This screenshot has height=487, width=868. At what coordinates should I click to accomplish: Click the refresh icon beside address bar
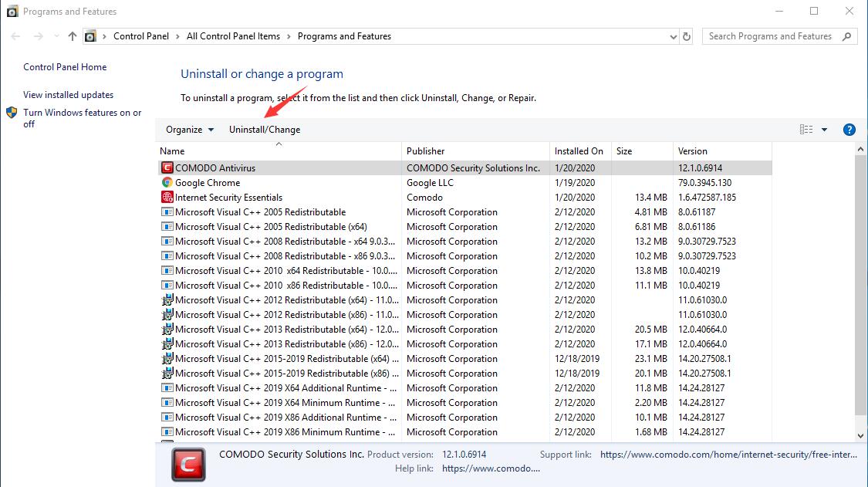pyautogui.click(x=687, y=36)
